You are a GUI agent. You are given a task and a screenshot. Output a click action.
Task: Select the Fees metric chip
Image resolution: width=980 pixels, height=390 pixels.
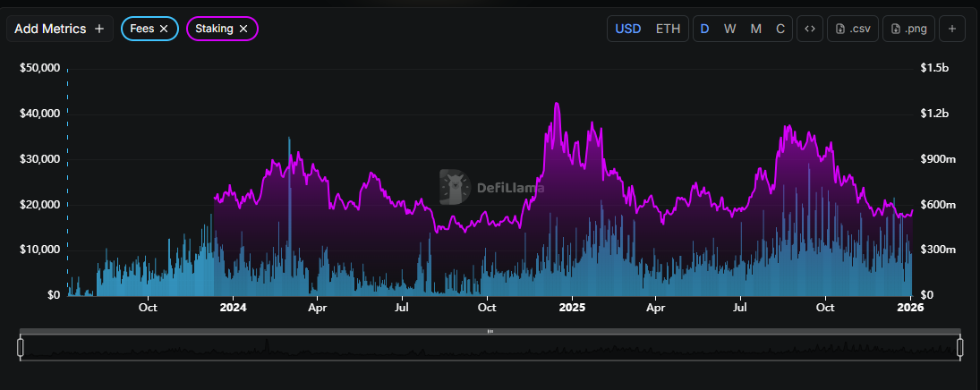[150, 29]
